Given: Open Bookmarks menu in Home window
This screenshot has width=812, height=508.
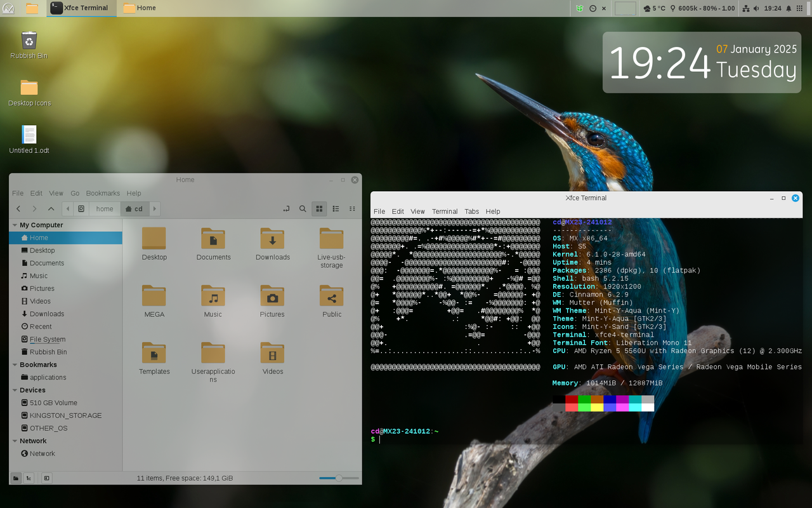Looking at the screenshot, I should [x=103, y=193].
